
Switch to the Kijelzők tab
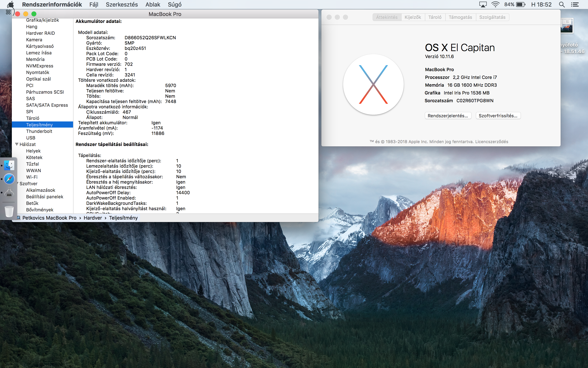(x=413, y=17)
